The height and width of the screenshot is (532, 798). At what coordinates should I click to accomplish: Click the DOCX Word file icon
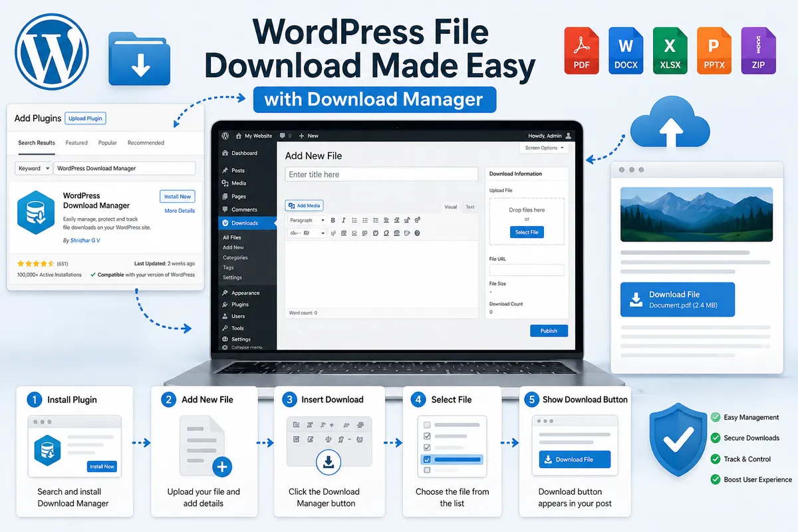click(626, 51)
